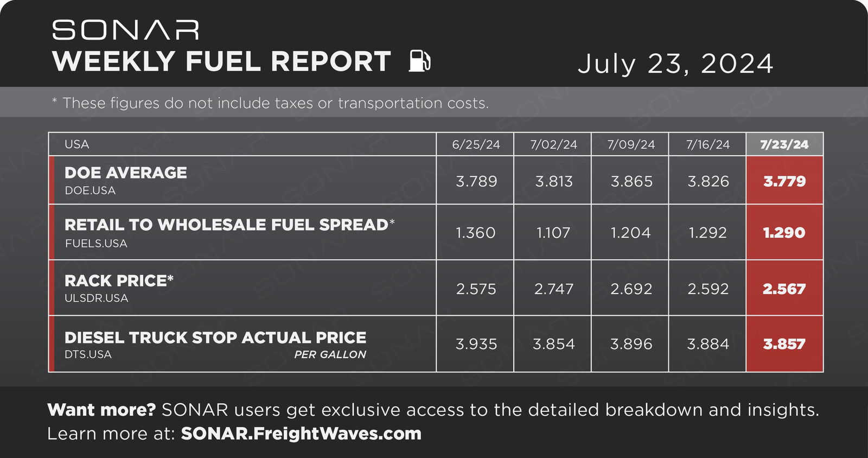Screen dimensions: 868x458
Task: Select the 3.935 truck stop price cell
Action: (476, 344)
